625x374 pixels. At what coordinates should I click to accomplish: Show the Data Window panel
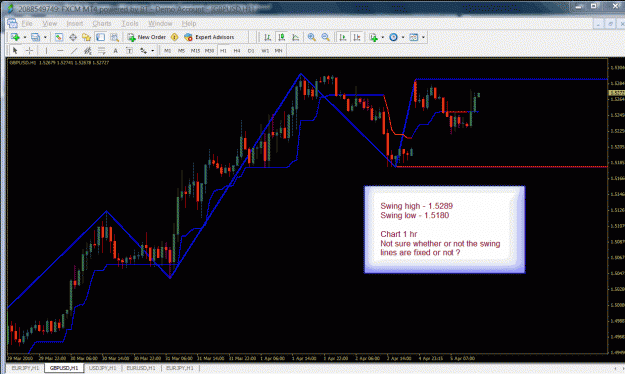coord(73,37)
